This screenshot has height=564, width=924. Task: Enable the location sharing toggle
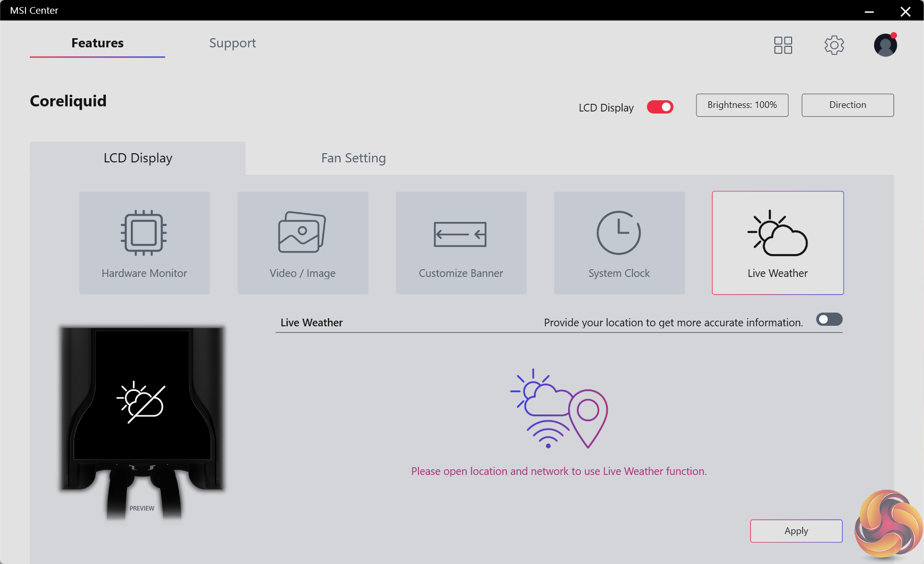829,319
